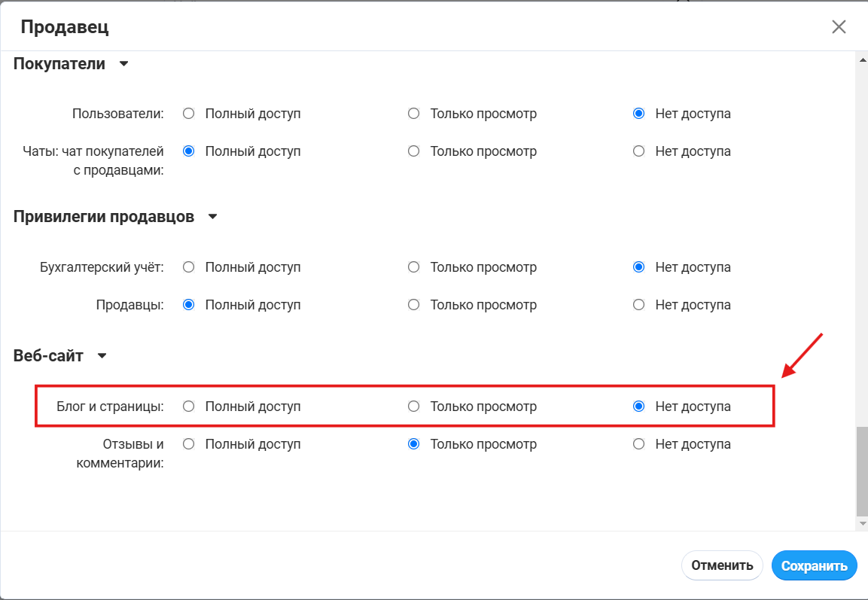The height and width of the screenshot is (600, 868).
Task: Give Отзывы и комментарии Полный доступ
Action: [x=189, y=444]
